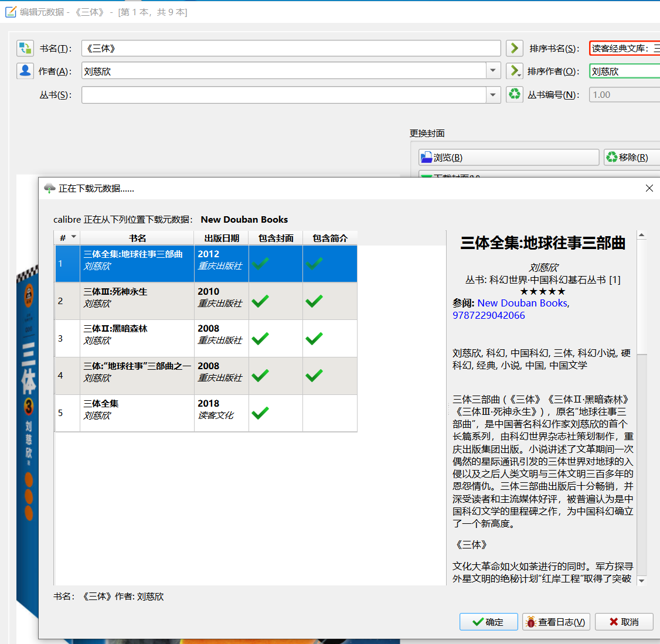Select the 2018 三体全集 result row
Viewport: 660px width, 644px height.
pos(206,413)
